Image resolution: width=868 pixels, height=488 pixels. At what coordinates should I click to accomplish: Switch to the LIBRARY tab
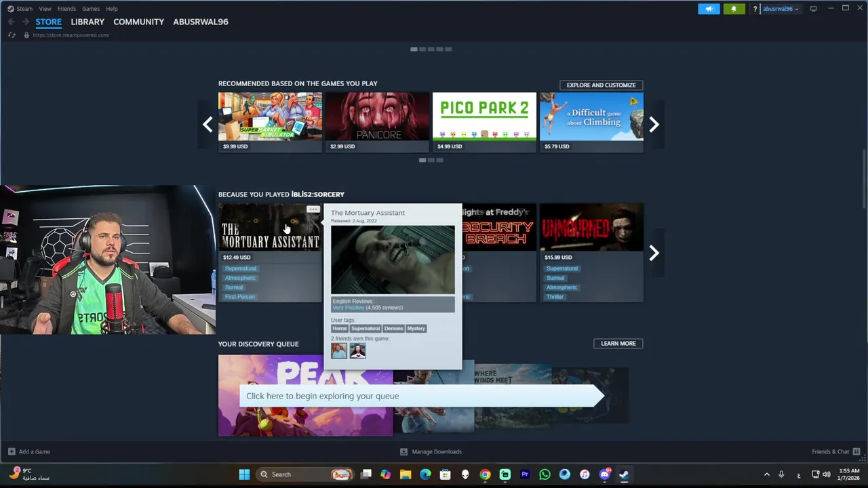(x=87, y=22)
